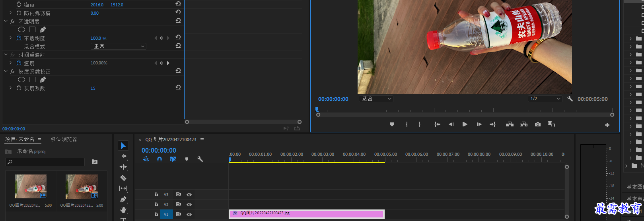
Task: Hide track V3 output eye
Action: coord(189,194)
